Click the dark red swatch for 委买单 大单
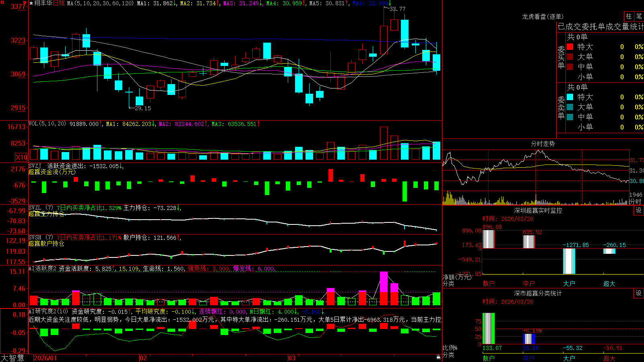The width and height of the screenshot is (644, 362). [570, 57]
